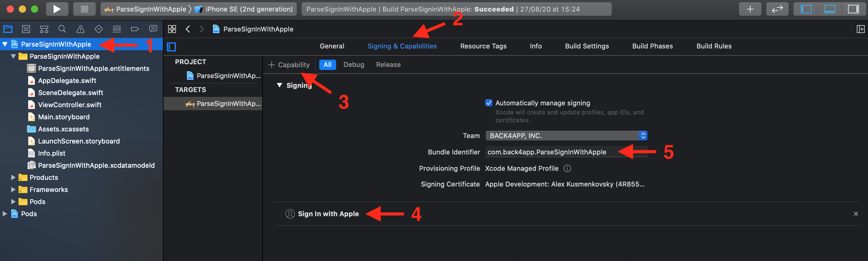This screenshot has height=261, width=868.
Task: Open the Team dropdown
Action: [566, 135]
